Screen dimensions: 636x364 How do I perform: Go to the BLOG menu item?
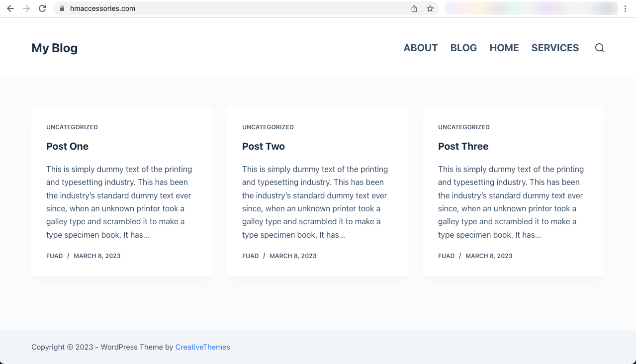point(463,48)
